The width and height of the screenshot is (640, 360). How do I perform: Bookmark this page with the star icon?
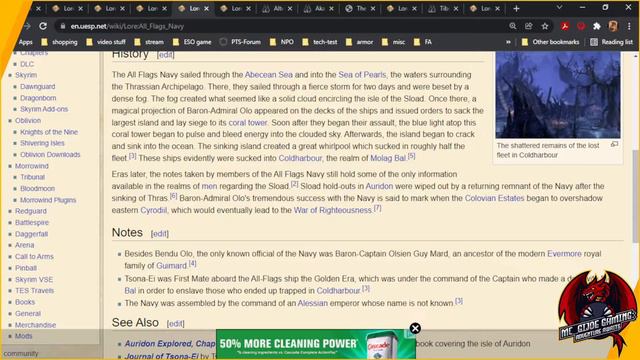click(545, 26)
